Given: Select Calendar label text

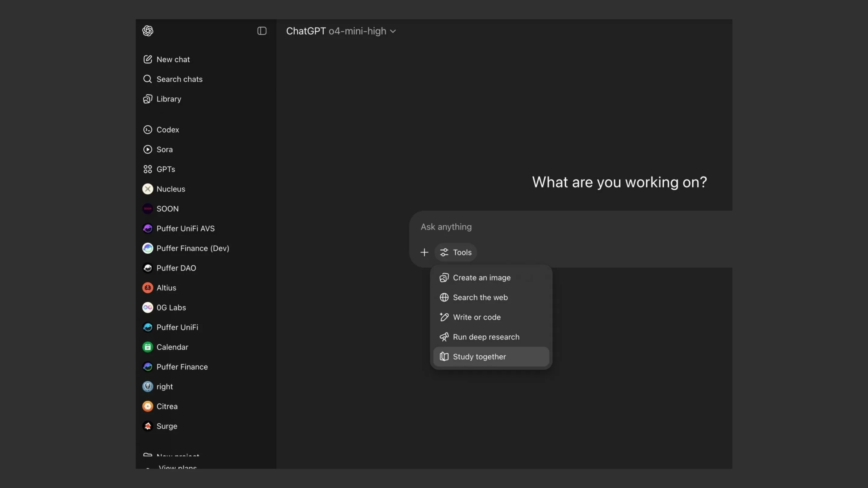Looking at the screenshot, I should [x=172, y=347].
